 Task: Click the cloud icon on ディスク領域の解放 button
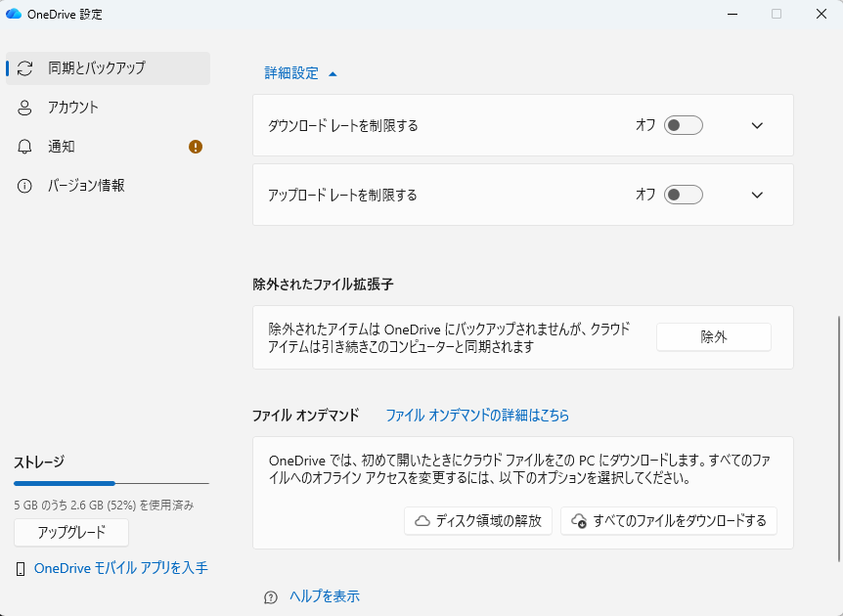click(422, 521)
